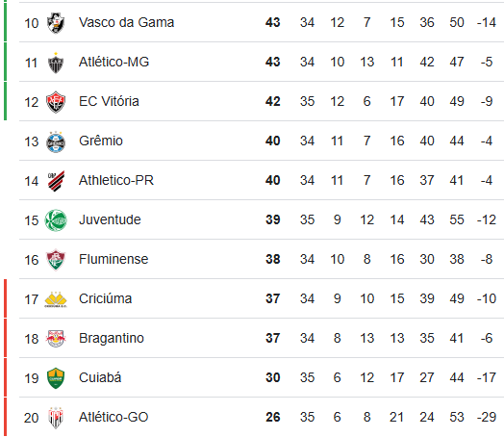Viewport: 504px width, 437px height.
Task: Open the Vasco da Gama team name link
Action: [126, 22]
